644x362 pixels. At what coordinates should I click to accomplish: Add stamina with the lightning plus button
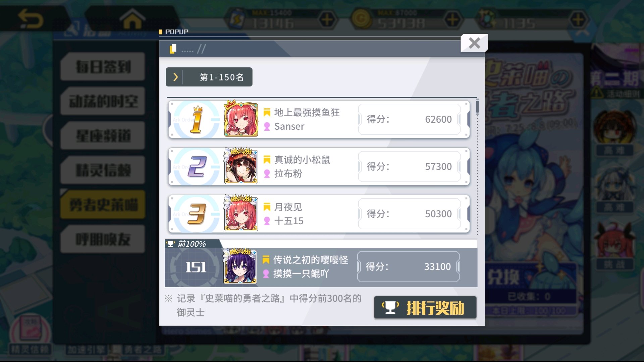point(327,19)
